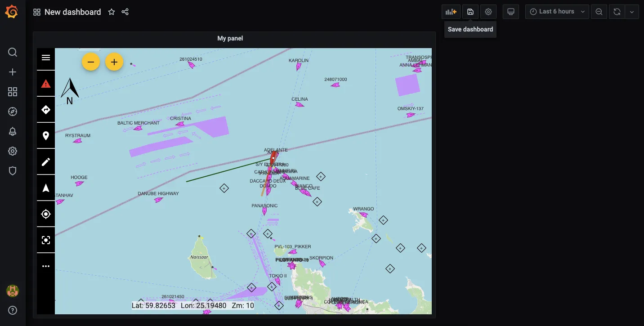Open the My panel title menu

tap(230, 39)
